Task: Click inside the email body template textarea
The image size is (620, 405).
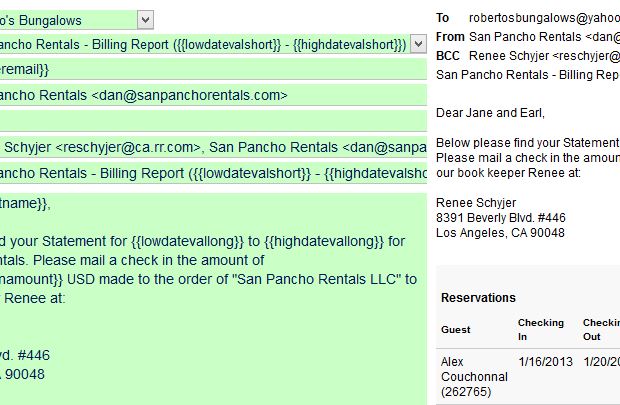Action: point(212,290)
